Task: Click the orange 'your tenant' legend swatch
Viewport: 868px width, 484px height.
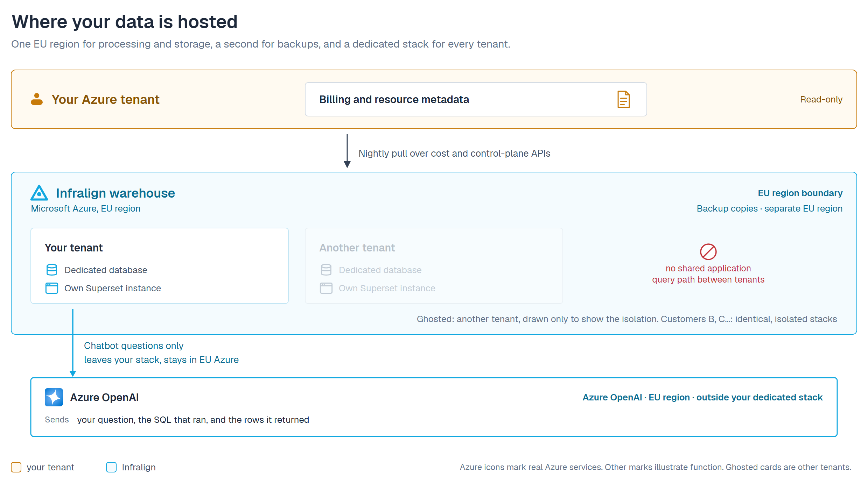Action: click(16, 467)
